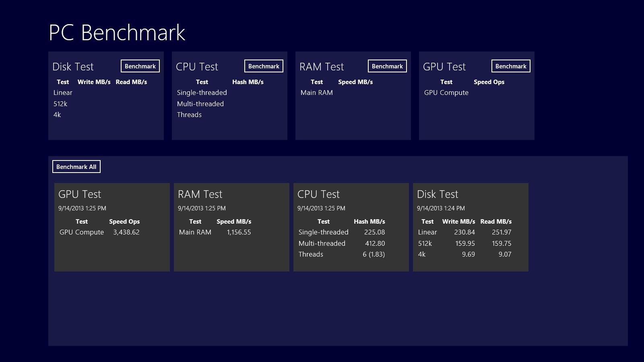Start the CPU Test benchmark
Viewport: 644px width, 362px height.
click(x=264, y=66)
